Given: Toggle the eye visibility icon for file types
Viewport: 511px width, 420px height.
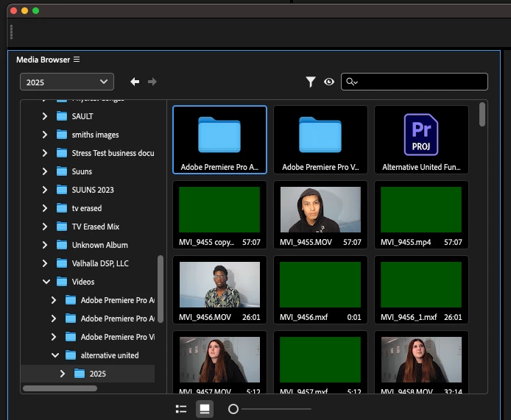Looking at the screenshot, I should point(329,82).
